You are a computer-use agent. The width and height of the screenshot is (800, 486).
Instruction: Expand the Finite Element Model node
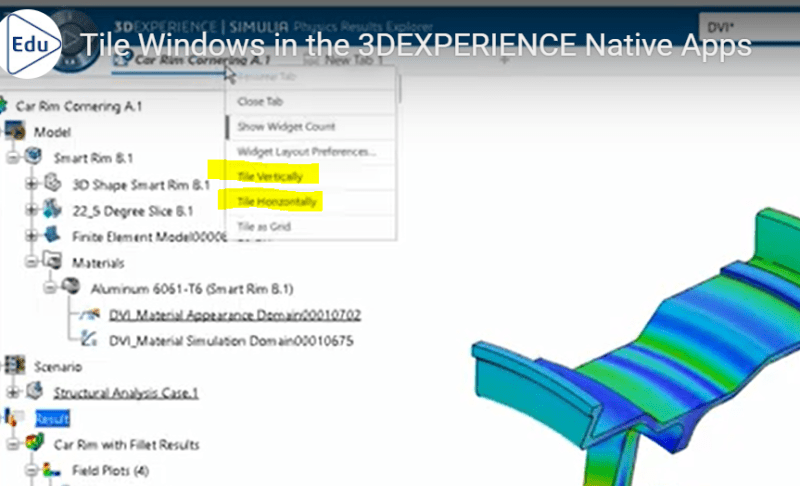point(31,236)
